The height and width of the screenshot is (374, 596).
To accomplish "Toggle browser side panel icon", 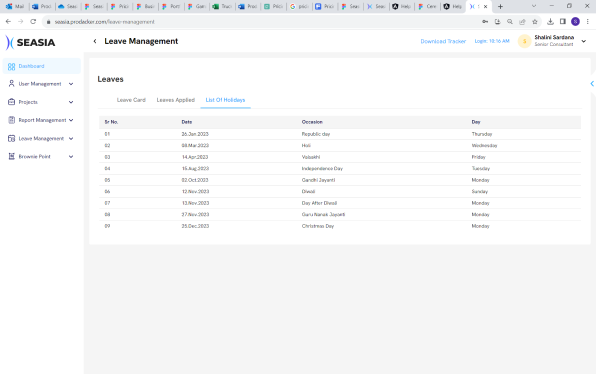I will 563,22.
